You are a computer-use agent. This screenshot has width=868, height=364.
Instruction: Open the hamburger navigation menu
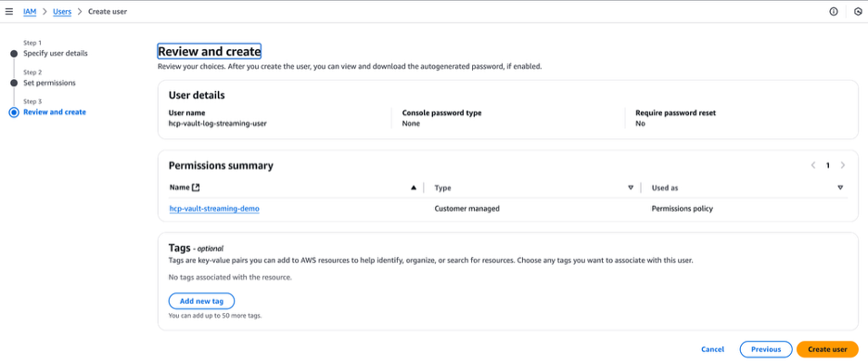click(9, 11)
